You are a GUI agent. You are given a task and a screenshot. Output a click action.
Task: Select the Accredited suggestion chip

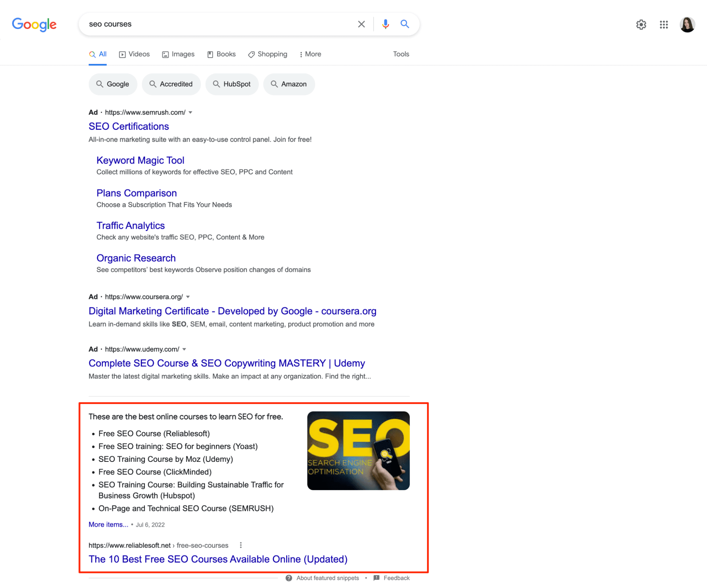pos(171,84)
